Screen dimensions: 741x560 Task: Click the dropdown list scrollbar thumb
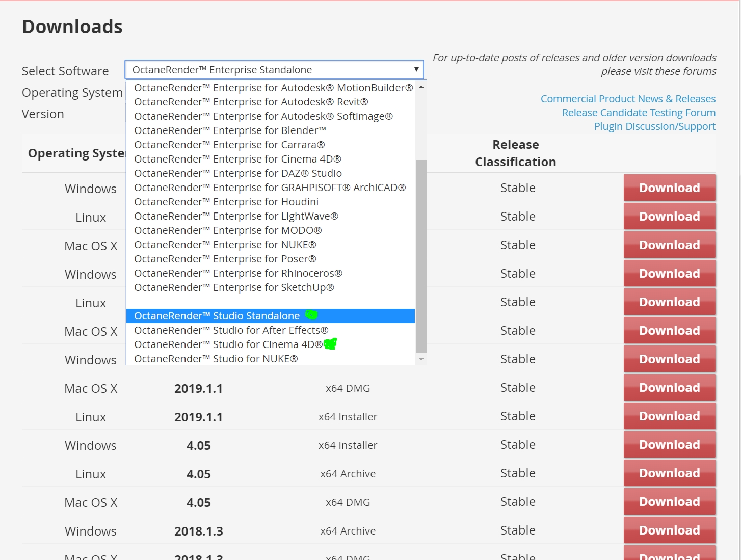click(x=421, y=256)
